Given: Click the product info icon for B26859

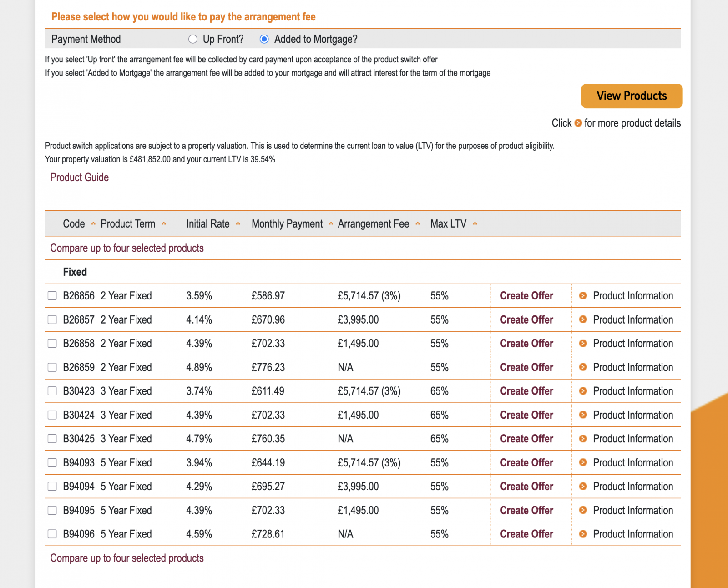Looking at the screenshot, I should point(583,367).
